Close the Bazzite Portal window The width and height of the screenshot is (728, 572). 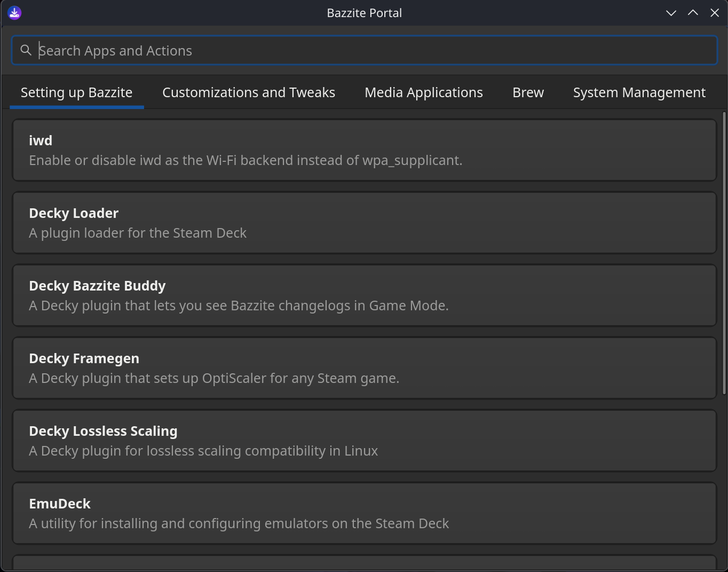point(715,13)
